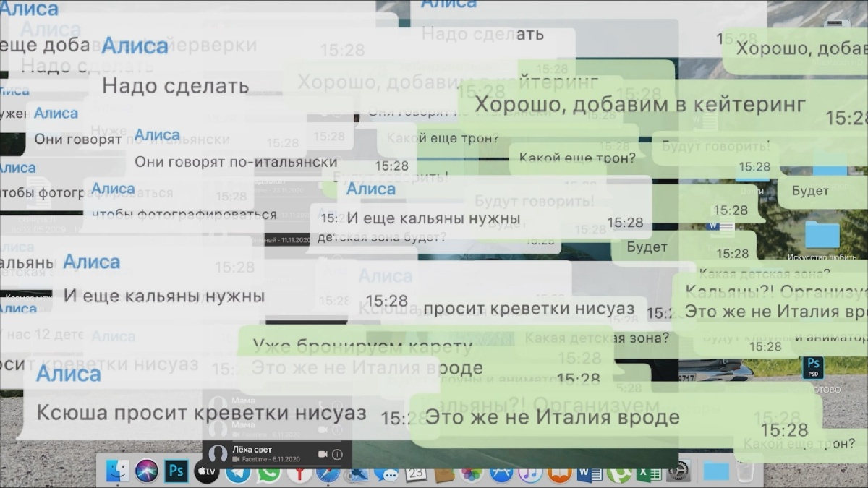The image size is (868, 488).
Task: Open the blue folder in dock
Action: 715,471
